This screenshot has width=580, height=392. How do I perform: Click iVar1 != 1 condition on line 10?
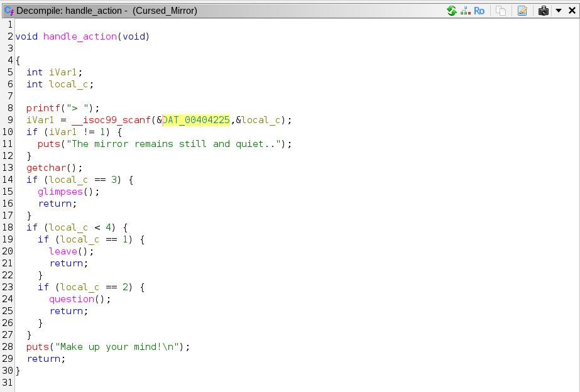(x=77, y=133)
